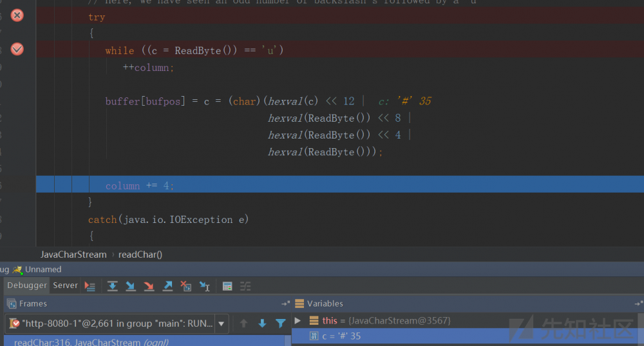Click the 'hexval(ReadByte()) << 8' line
644x346 pixels.
tap(339, 118)
